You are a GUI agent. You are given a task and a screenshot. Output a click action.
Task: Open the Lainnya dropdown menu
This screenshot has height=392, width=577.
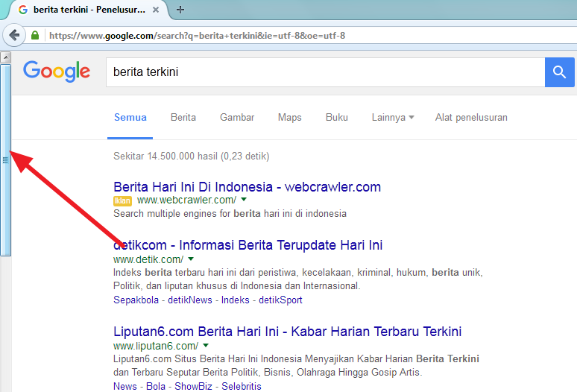tap(393, 117)
